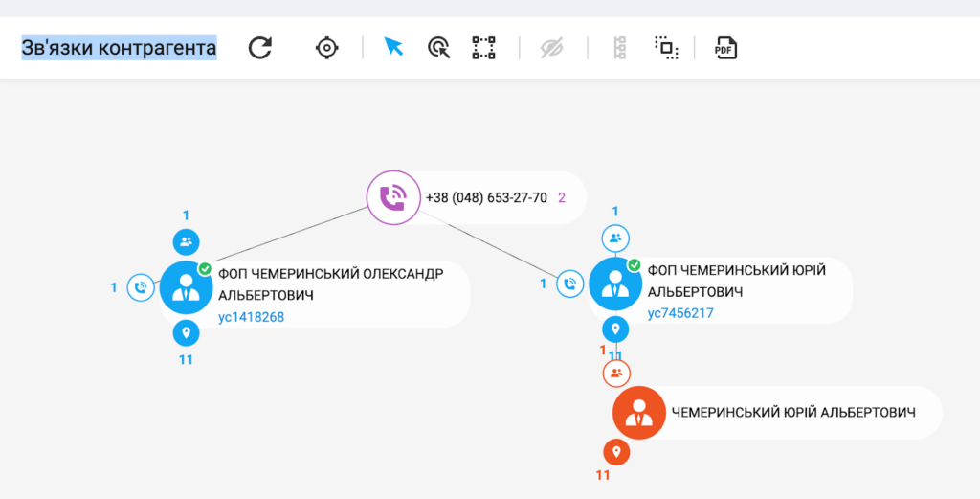Click the group selection squares icon
The height and width of the screenshot is (499, 980).
click(x=666, y=48)
